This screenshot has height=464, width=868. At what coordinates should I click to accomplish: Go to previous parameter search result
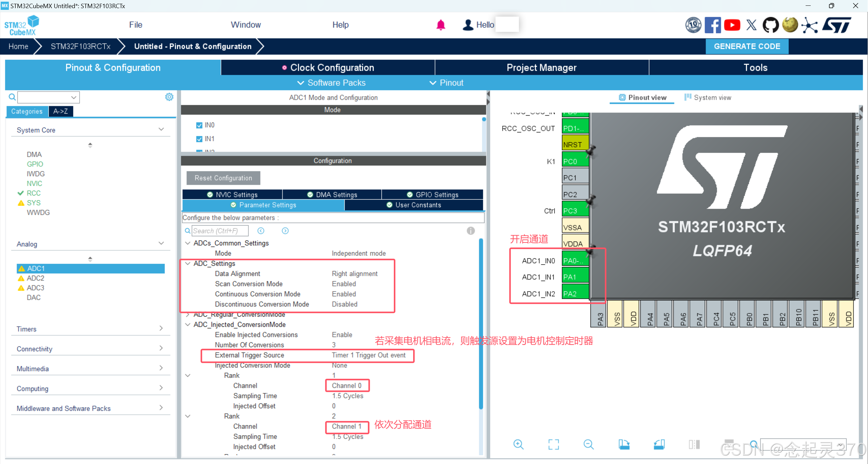261,231
